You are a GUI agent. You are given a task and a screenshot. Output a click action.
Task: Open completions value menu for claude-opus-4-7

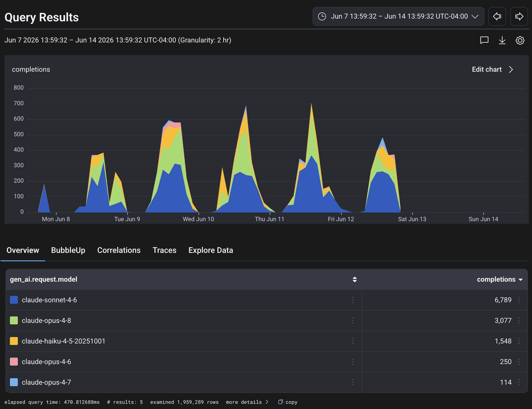pos(519,382)
